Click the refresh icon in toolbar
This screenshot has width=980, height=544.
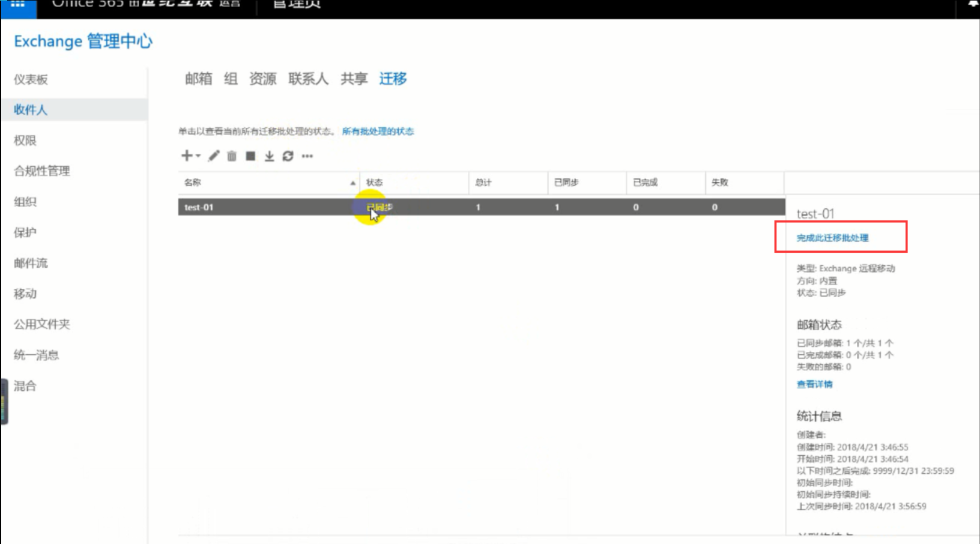pyautogui.click(x=288, y=156)
